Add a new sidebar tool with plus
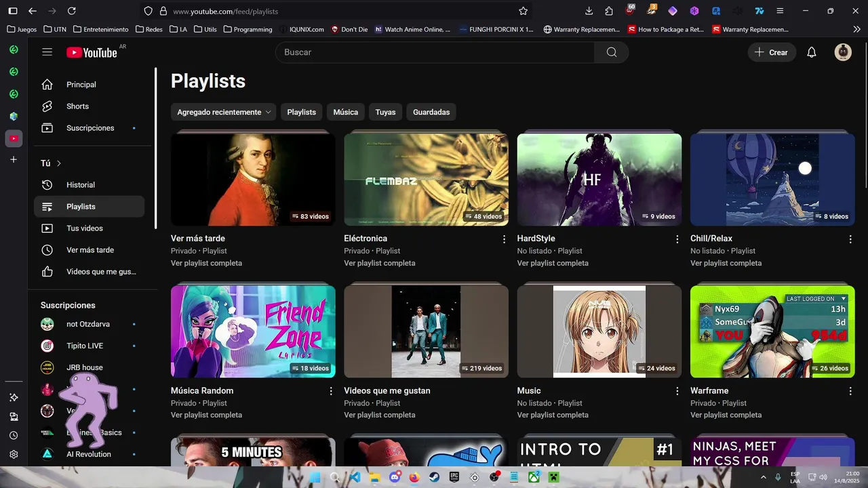This screenshot has width=868, height=488. pos(14,159)
